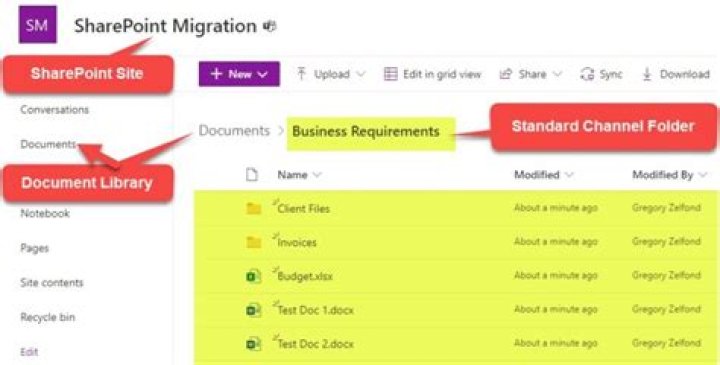
Task: Go to Pages in the left navigation
Action: pyautogui.click(x=34, y=248)
